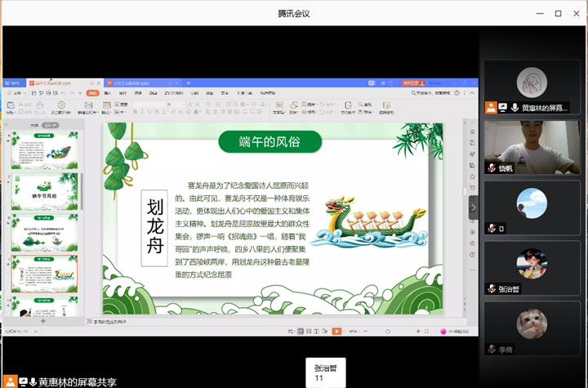
Task: Switch to reading view in status bar
Action: tap(317, 332)
